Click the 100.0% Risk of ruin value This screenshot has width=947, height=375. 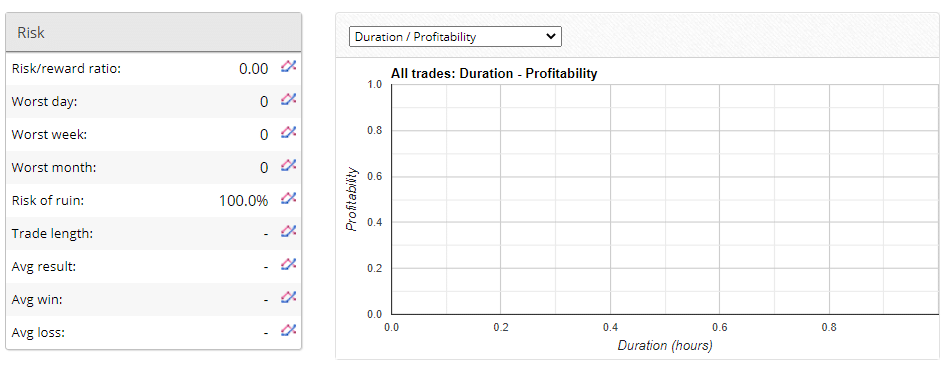pos(243,201)
